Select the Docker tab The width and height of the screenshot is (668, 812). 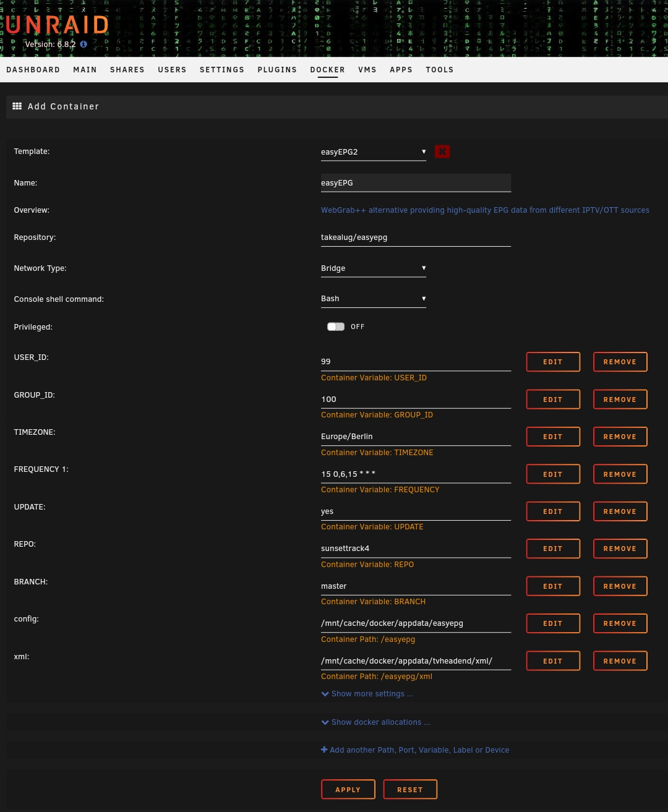pyautogui.click(x=328, y=70)
